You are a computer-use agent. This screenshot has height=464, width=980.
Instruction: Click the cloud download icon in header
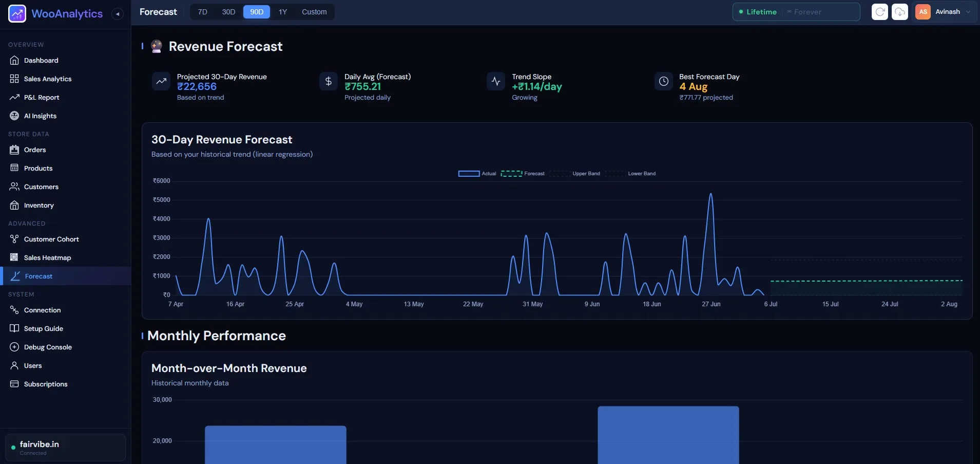900,12
